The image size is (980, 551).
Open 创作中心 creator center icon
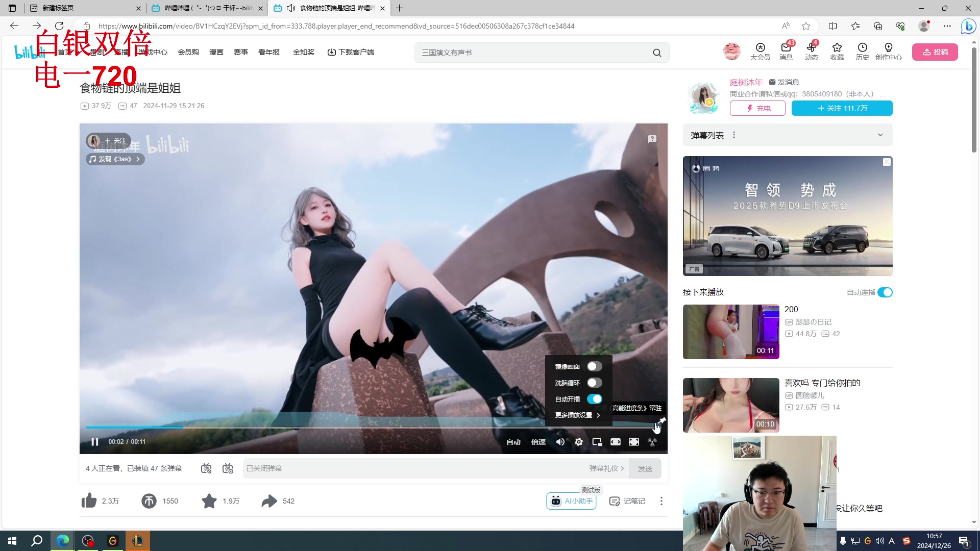coord(889,52)
